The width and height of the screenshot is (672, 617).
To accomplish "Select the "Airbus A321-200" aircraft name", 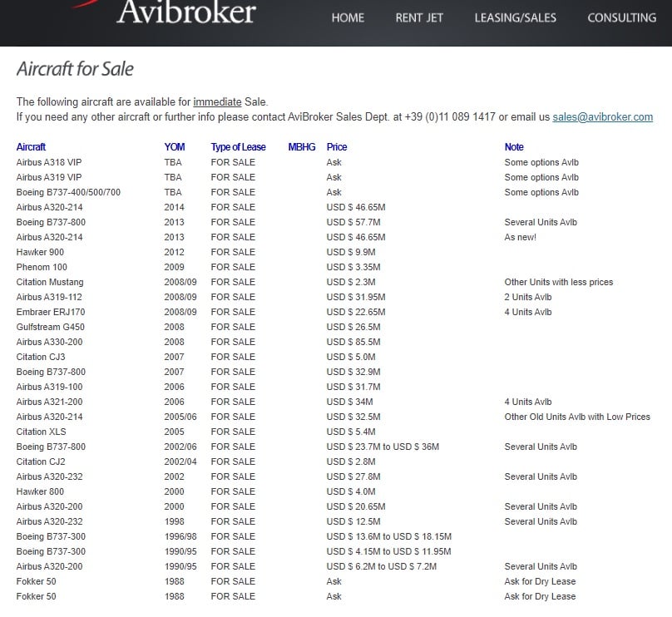I will (49, 402).
